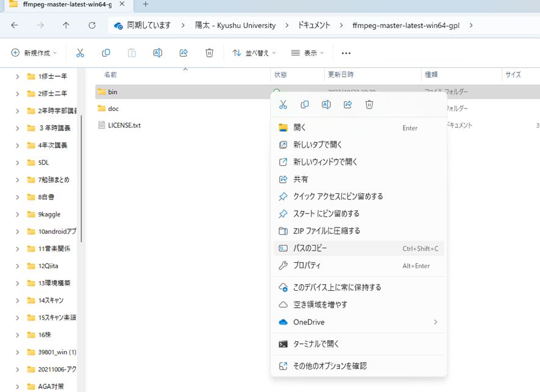Expand the 9kaggle tree folder
The width and height of the screenshot is (540, 392).
click(17, 214)
